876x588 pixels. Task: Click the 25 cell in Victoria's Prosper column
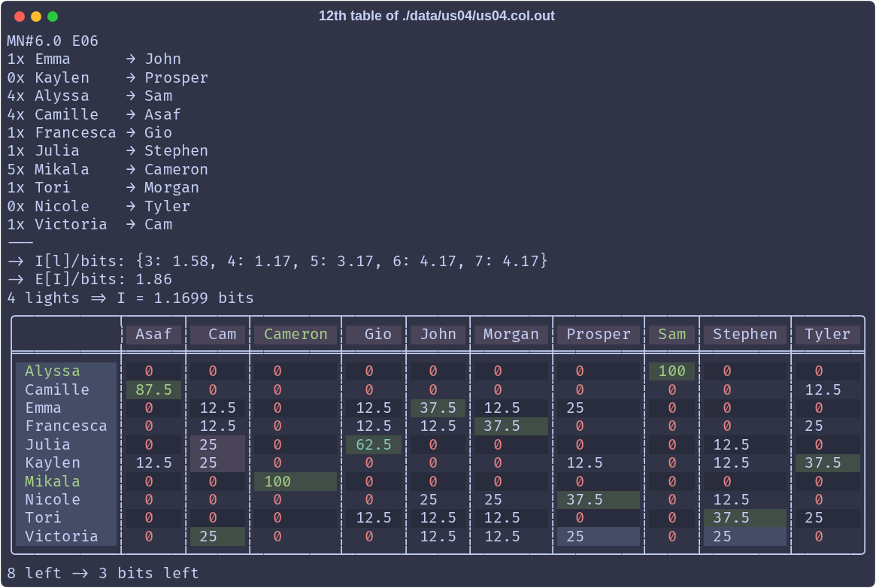pyautogui.click(x=599, y=536)
